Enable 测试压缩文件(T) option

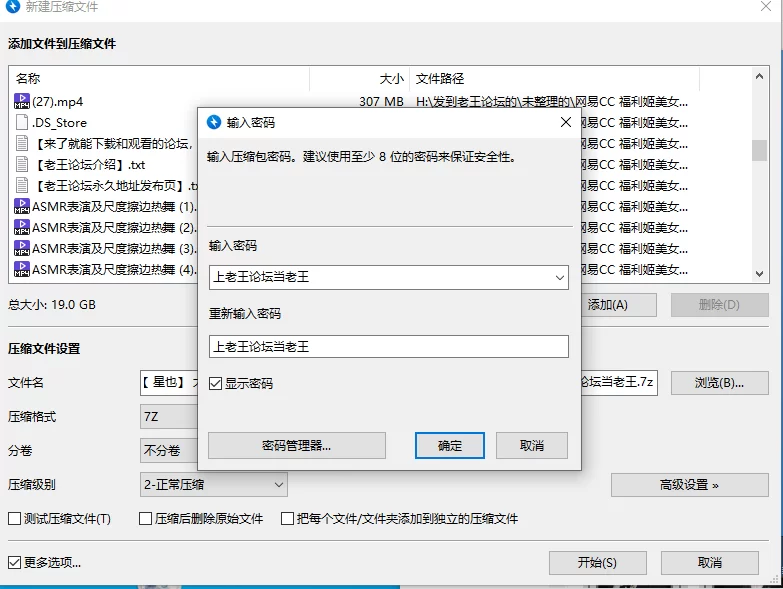[x=14, y=519]
